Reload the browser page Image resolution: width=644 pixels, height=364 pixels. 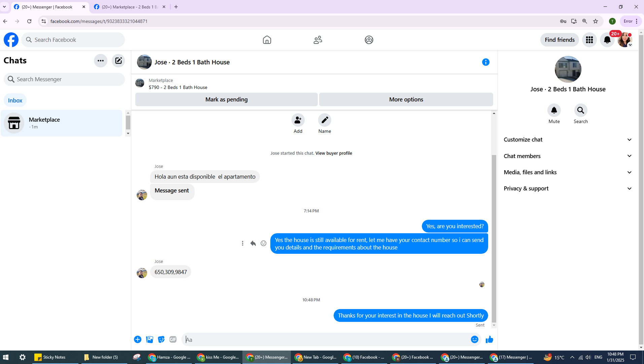tap(29, 21)
